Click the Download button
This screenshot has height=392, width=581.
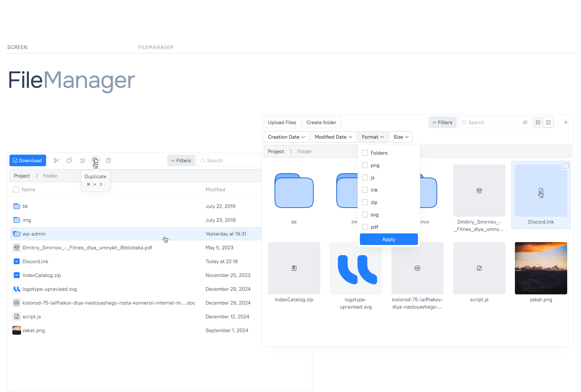pyautogui.click(x=28, y=160)
